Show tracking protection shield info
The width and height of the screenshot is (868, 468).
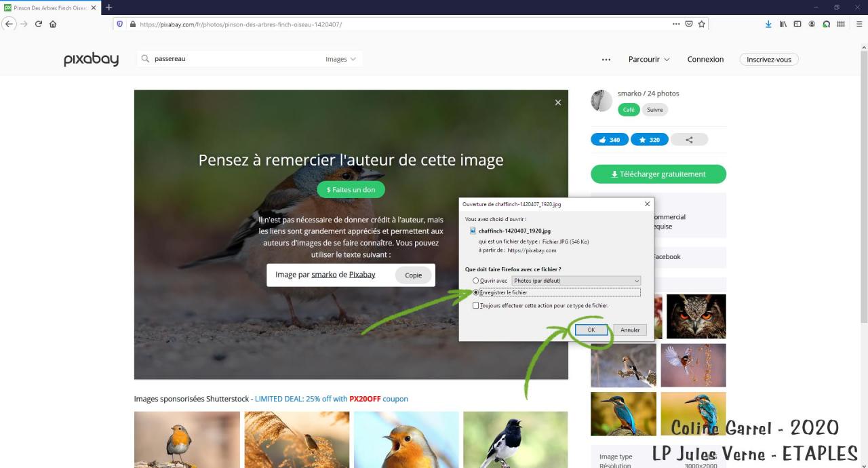coord(120,24)
